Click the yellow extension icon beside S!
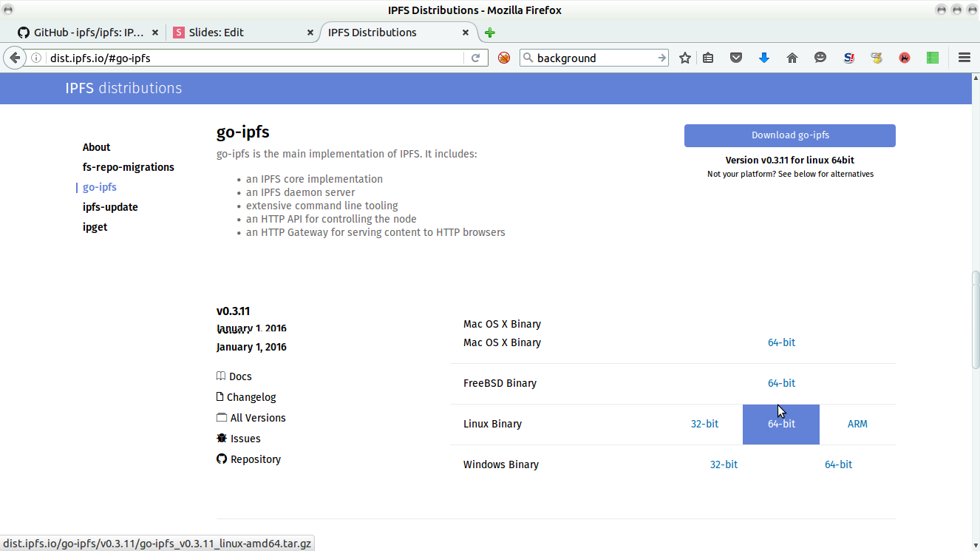 pos(877,58)
